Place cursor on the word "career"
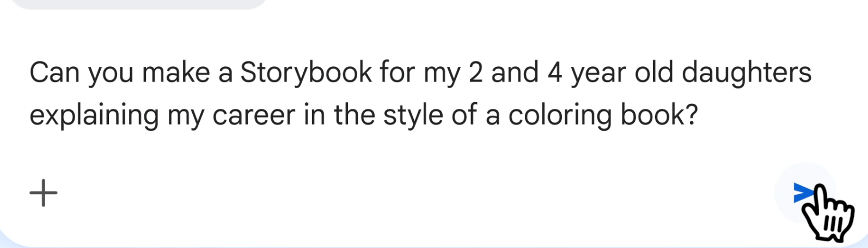The width and height of the screenshot is (868, 248). 254,115
